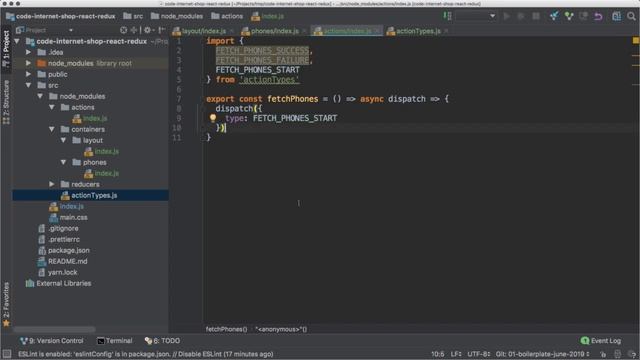Screen dimensions: 640x360
Task: Open the Event Log
Action: click(x=601, y=340)
